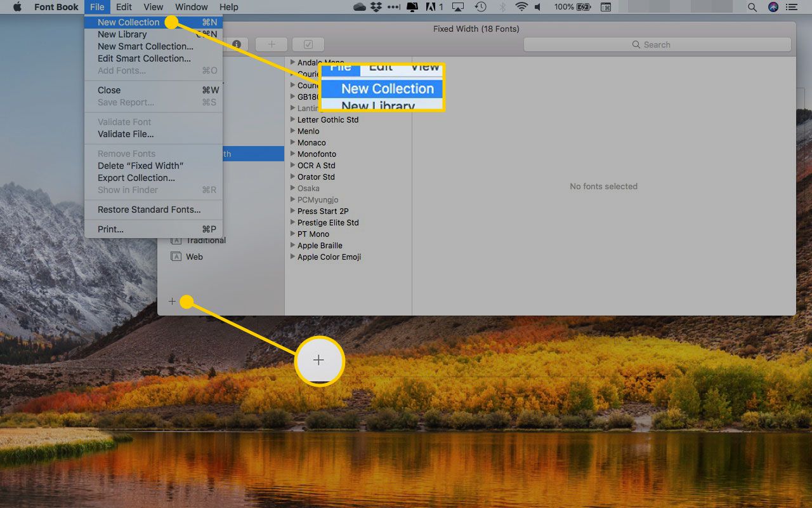Viewport: 812px width, 508px height.
Task: Close the open File menu
Action: [x=97, y=7]
